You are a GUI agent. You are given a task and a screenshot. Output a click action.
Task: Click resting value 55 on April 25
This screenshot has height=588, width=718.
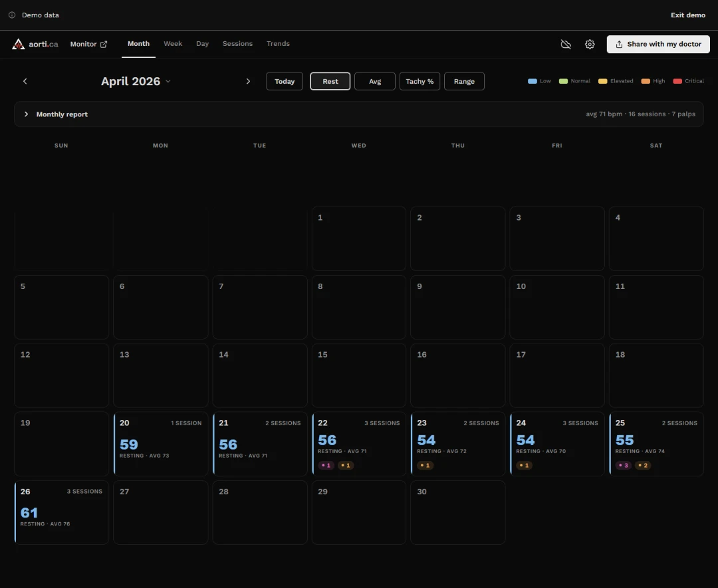coord(624,441)
